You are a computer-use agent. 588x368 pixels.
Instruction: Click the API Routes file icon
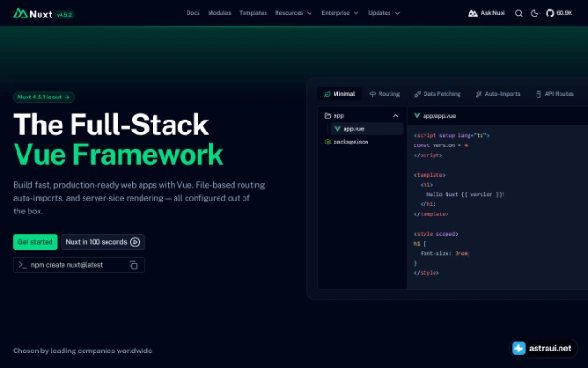[538, 94]
